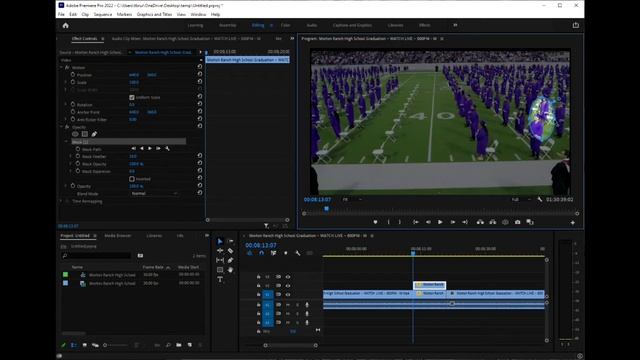Open the Window menu

[x=198, y=14]
